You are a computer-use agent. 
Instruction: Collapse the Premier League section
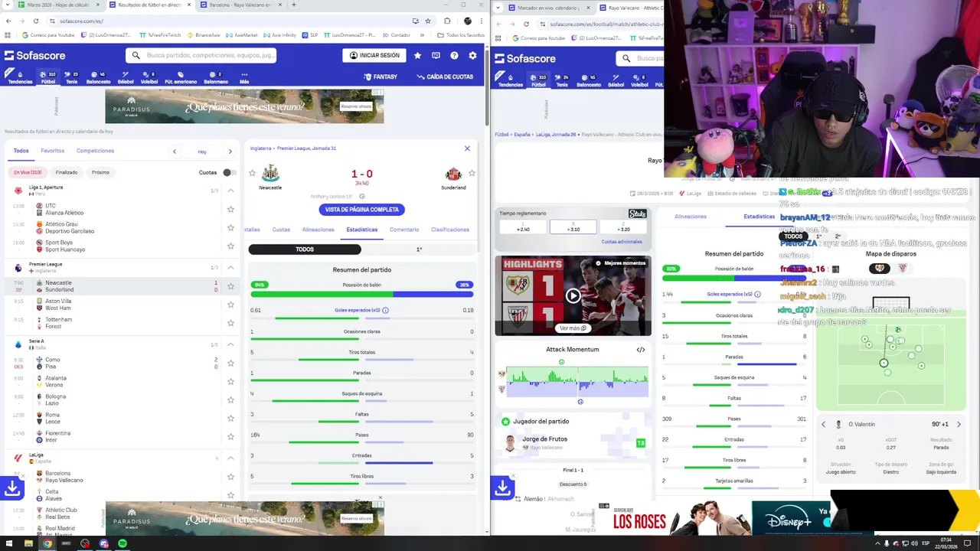click(x=230, y=267)
